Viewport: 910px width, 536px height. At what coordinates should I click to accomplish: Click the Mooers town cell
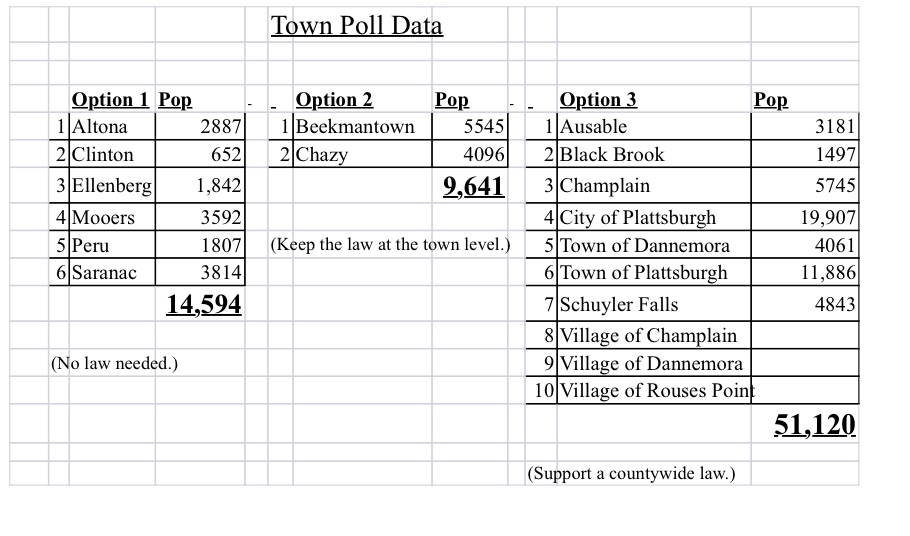(x=103, y=218)
